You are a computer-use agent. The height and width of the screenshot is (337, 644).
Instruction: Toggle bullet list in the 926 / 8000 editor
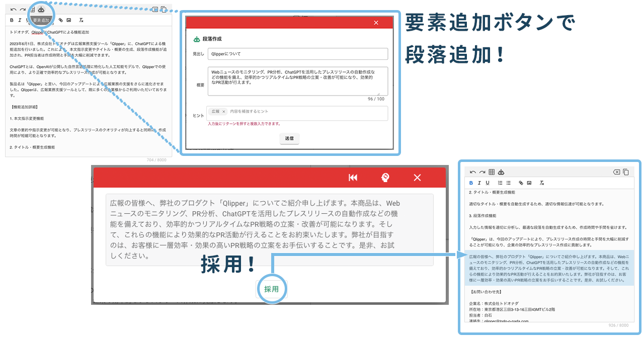pyautogui.click(x=508, y=183)
